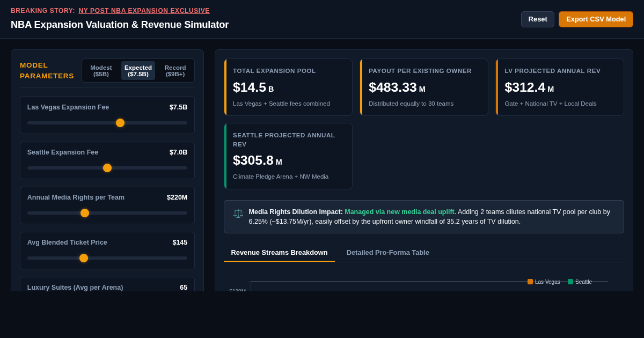Click the Model Parameters heading
The image size is (644, 338).
[47, 71]
